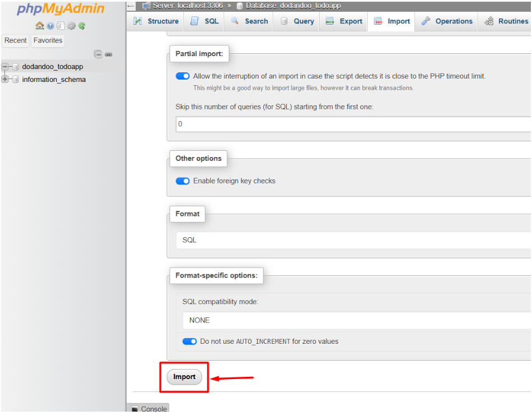Image resolution: width=532 pixels, height=415 pixels.
Task: Click the Favorites button in sidebar
Action: pyautogui.click(x=48, y=40)
